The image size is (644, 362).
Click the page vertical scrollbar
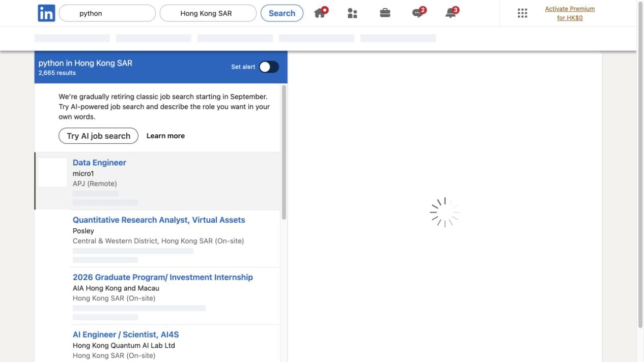point(640,164)
